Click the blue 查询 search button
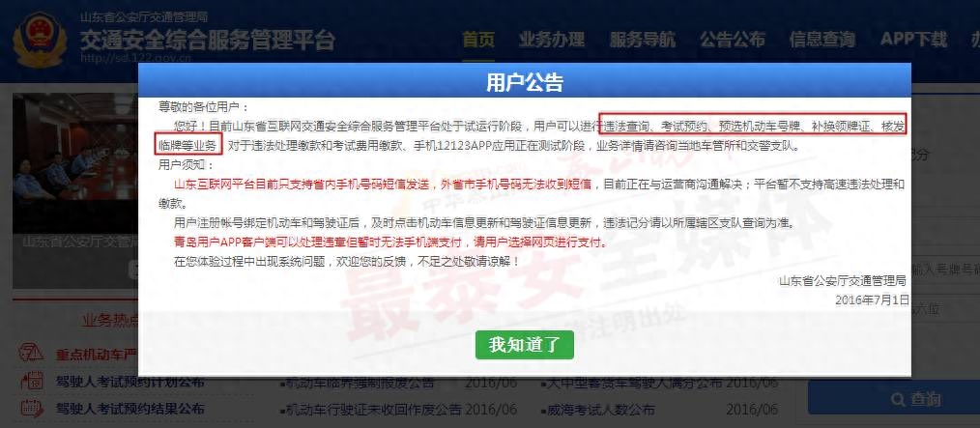Image resolution: width=980 pixels, height=428 pixels. point(894,398)
